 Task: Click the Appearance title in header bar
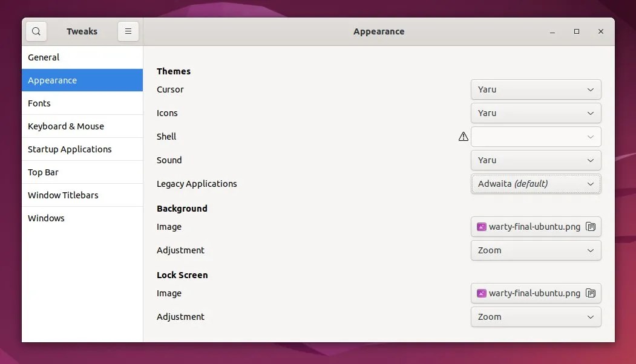point(379,31)
